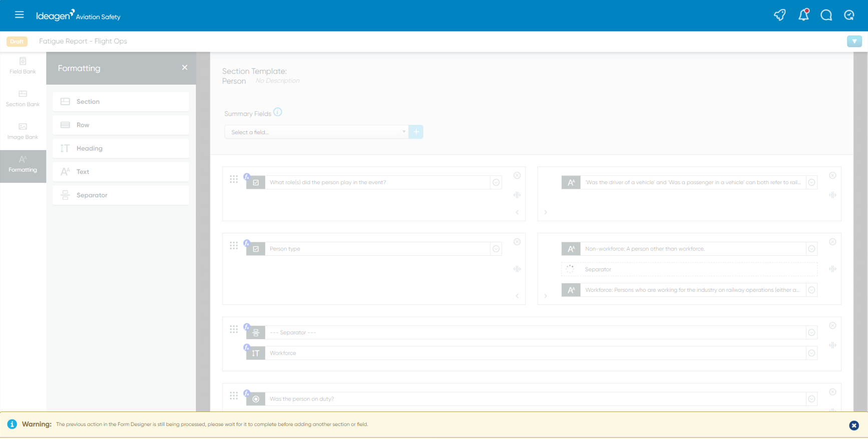Add a Section formatting element

point(121,102)
